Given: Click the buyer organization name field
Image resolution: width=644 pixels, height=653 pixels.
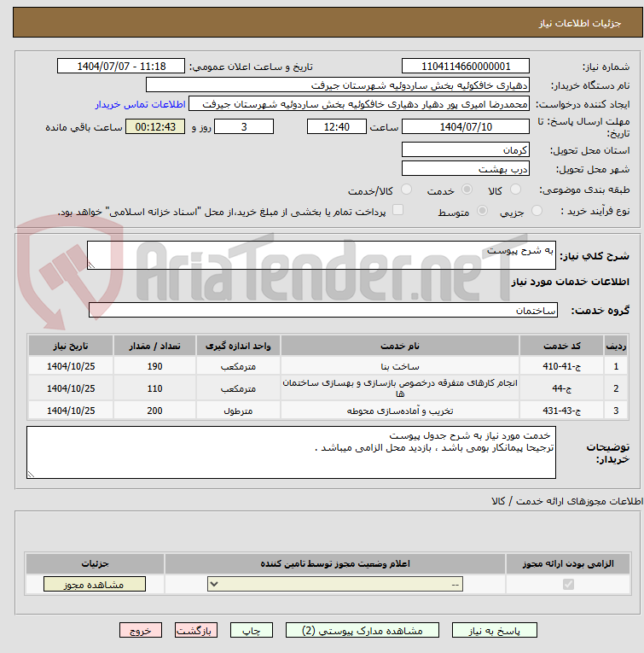Looking at the screenshot, I should click(338, 85).
